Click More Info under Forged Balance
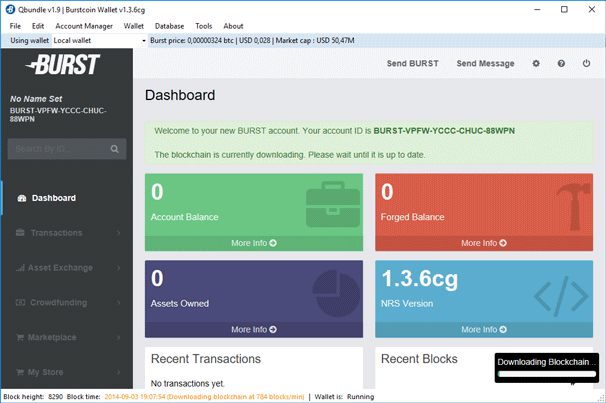This screenshot has height=403, width=606. click(484, 243)
